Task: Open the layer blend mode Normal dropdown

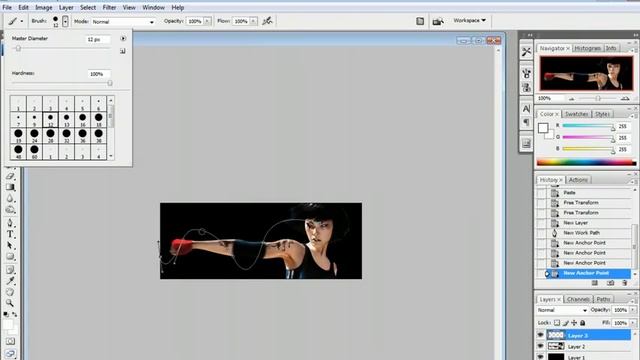Action: 562,310
